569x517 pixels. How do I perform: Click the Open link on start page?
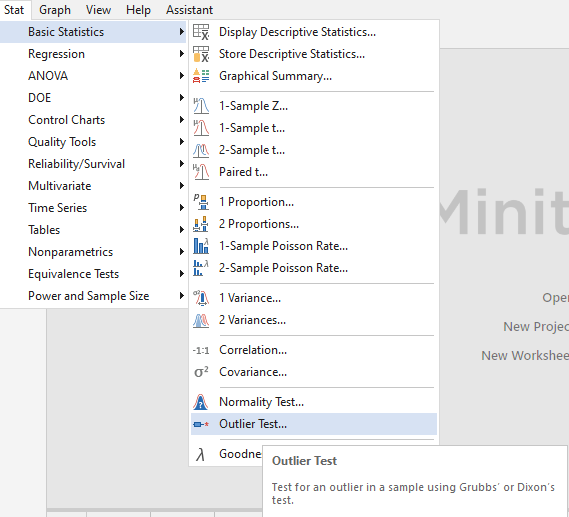[x=556, y=298]
